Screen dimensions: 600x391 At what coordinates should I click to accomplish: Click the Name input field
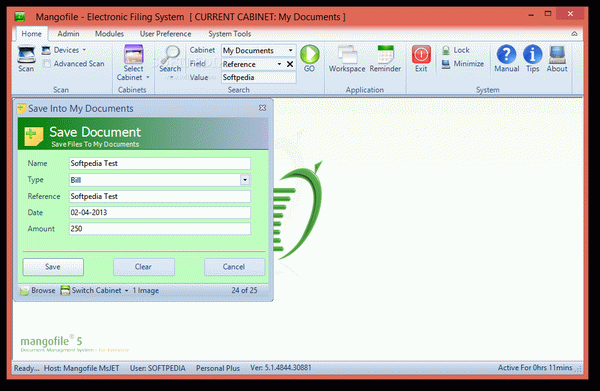point(160,163)
